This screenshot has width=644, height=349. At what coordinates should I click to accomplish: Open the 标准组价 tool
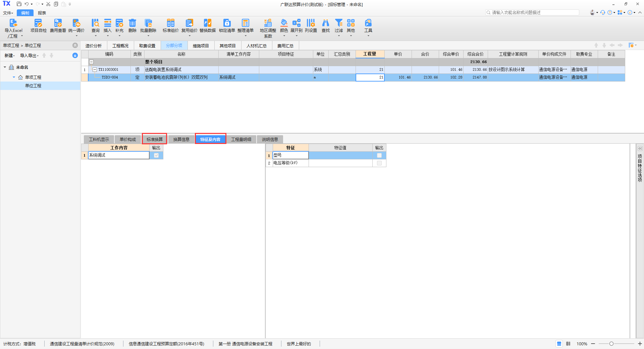[x=170, y=23]
